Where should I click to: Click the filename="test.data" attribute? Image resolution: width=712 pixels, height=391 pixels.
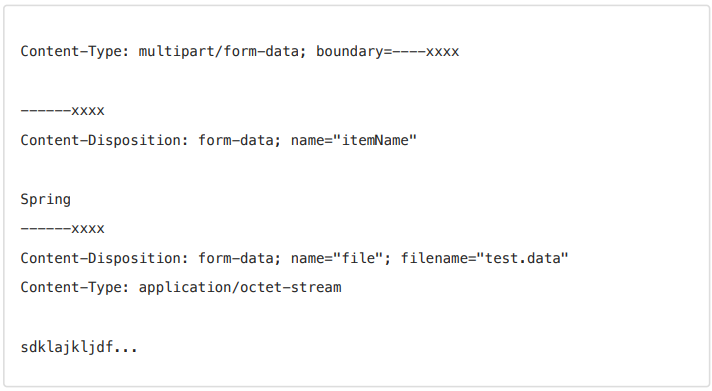485,258
